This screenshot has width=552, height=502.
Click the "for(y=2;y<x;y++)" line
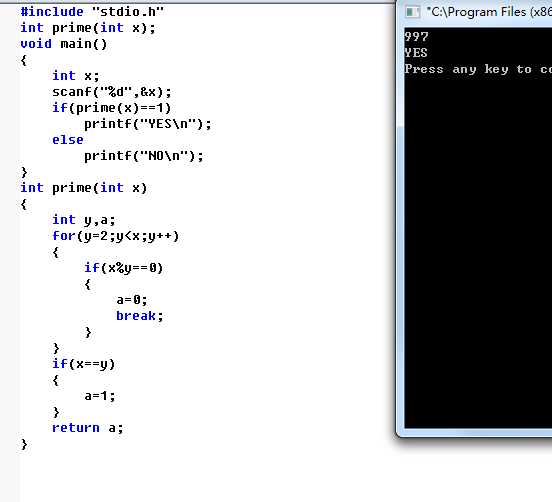pos(116,236)
